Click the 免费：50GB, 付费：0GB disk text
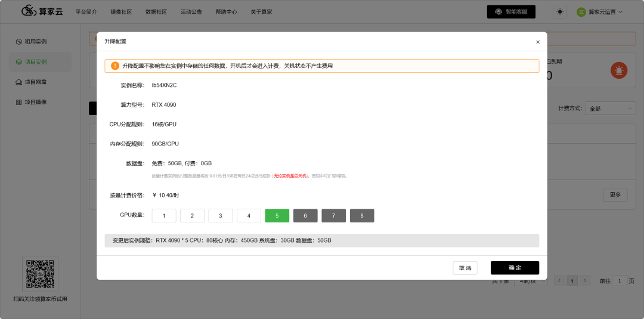644x319 pixels. (x=181, y=163)
